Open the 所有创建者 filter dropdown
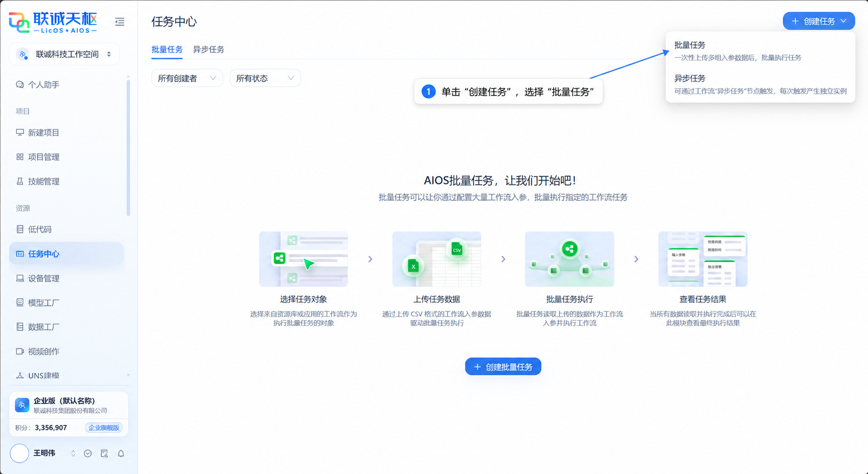The height and width of the screenshot is (474, 868). pyautogui.click(x=187, y=78)
